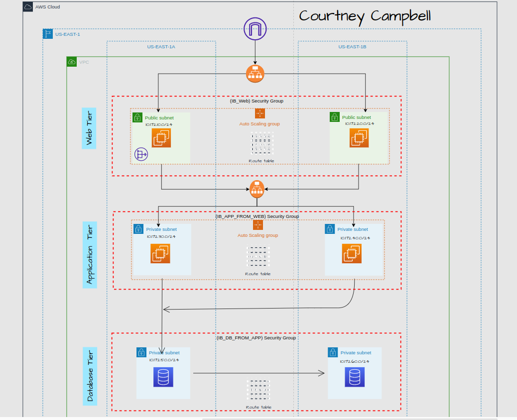Image resolution: width=517 pixels, height=420 pixels.
Task: Click the green VPC cloud icon
Action: click(x=72, y=62)
